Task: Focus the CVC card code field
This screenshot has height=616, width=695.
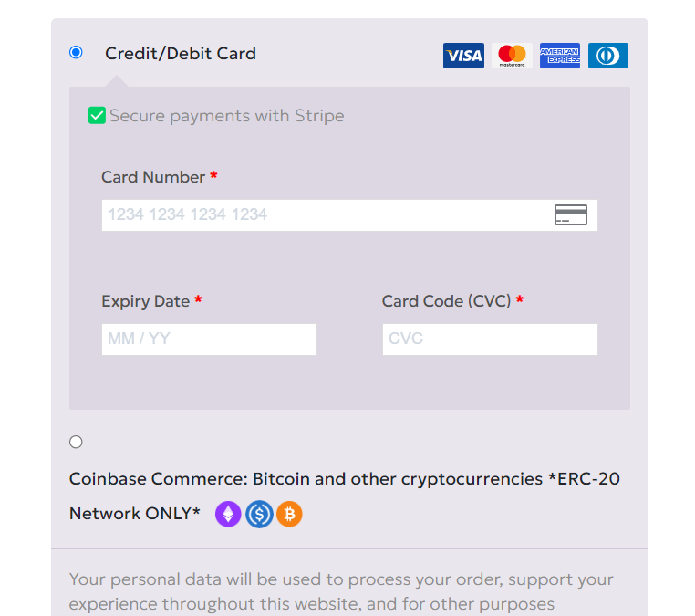Action: (490, 339)
